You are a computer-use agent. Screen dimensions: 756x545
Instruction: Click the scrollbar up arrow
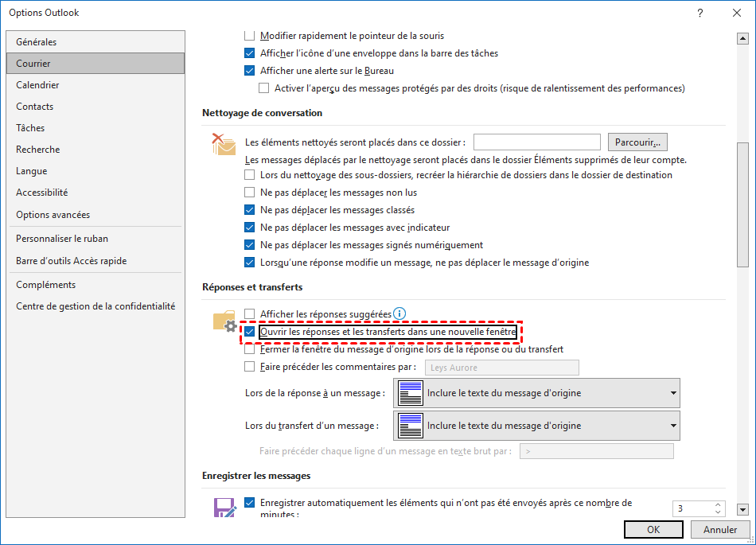click(x=742, y=38)
